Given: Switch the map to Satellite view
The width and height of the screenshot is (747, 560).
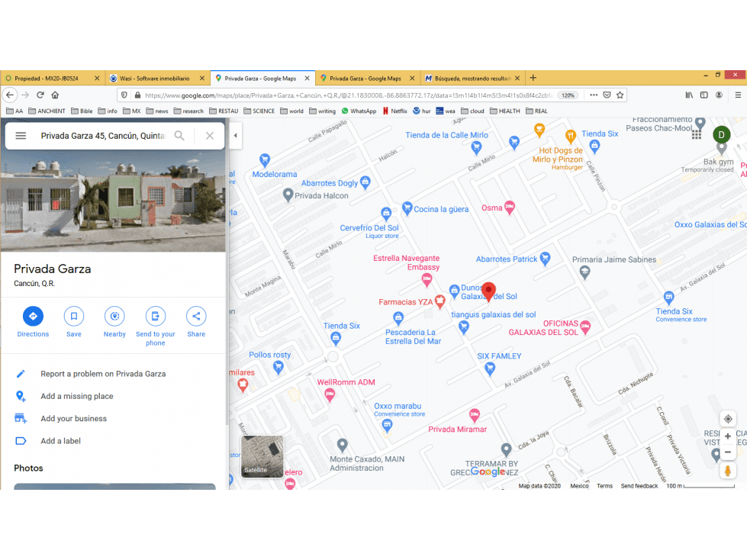Looking at the screenshot, I should point(262,456).
